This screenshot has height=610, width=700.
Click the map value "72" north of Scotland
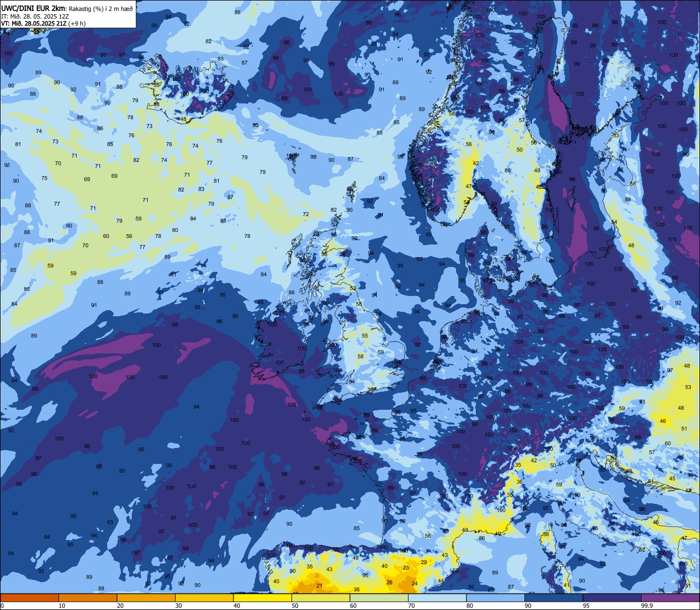click(x=306, y=214)
